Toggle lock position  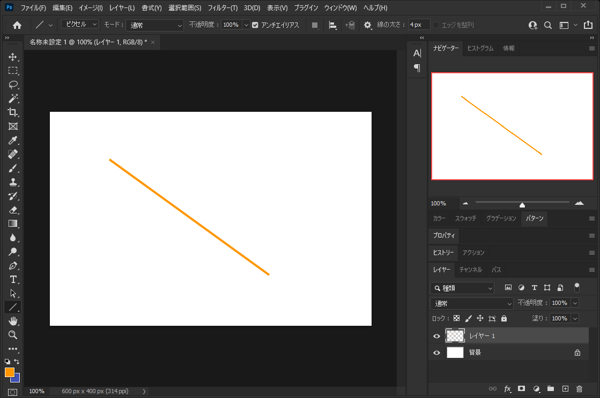(480, 318)
